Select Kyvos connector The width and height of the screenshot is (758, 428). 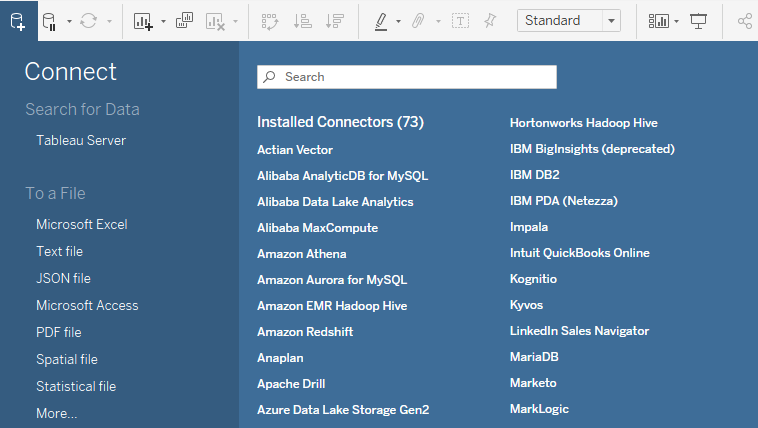point(526,305)
